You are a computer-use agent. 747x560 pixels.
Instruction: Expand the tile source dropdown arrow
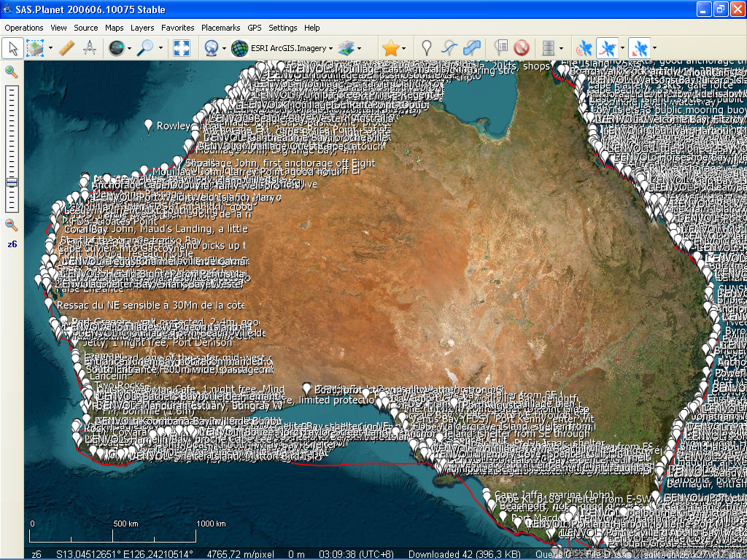tap(224, 48)
